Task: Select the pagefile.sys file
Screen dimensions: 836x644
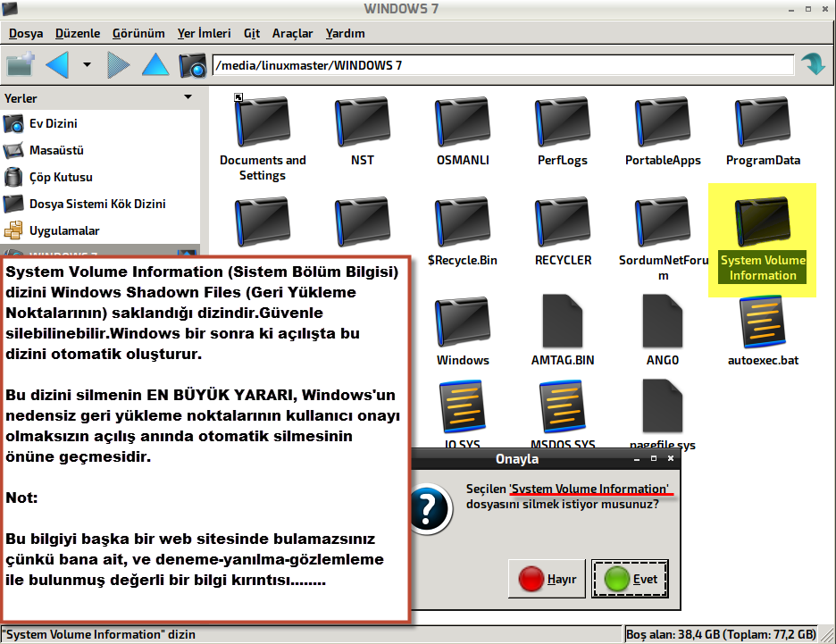Action: tap(663, 414)
